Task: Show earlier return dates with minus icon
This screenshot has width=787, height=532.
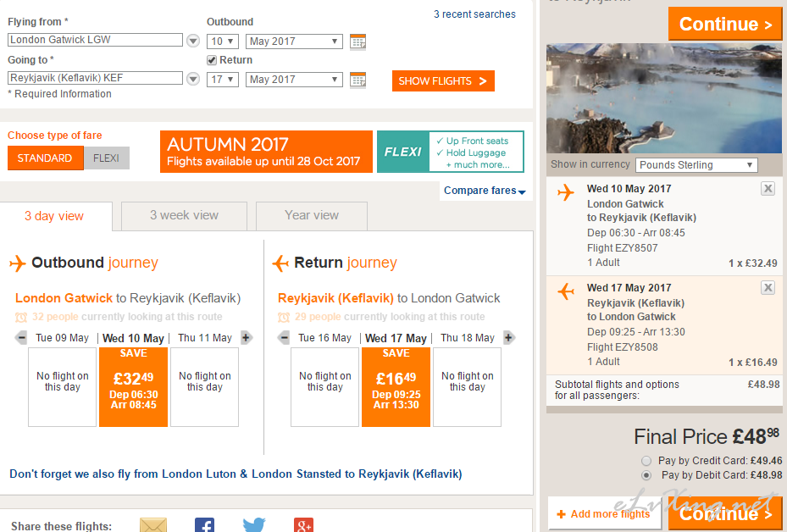Action: (x=284, y=338)
